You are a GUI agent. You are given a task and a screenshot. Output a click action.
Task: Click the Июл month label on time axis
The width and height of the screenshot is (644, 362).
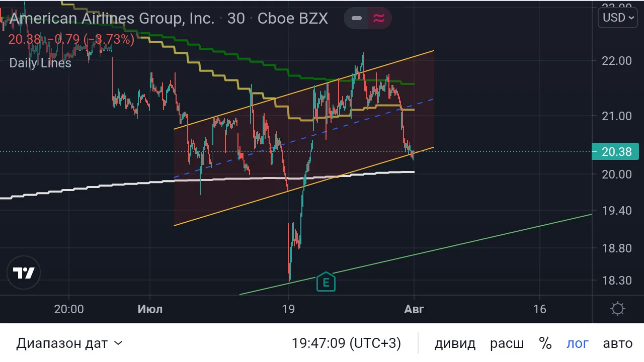(150, 309)
